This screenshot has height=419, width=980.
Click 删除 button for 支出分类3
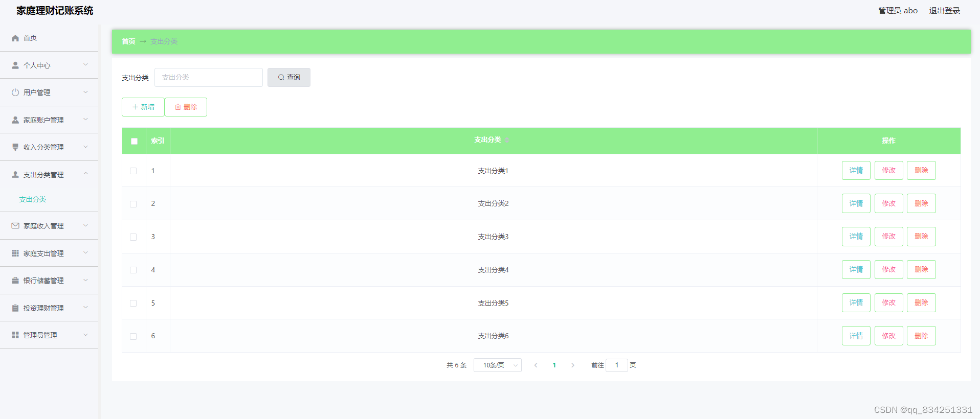tap(921, 237)
